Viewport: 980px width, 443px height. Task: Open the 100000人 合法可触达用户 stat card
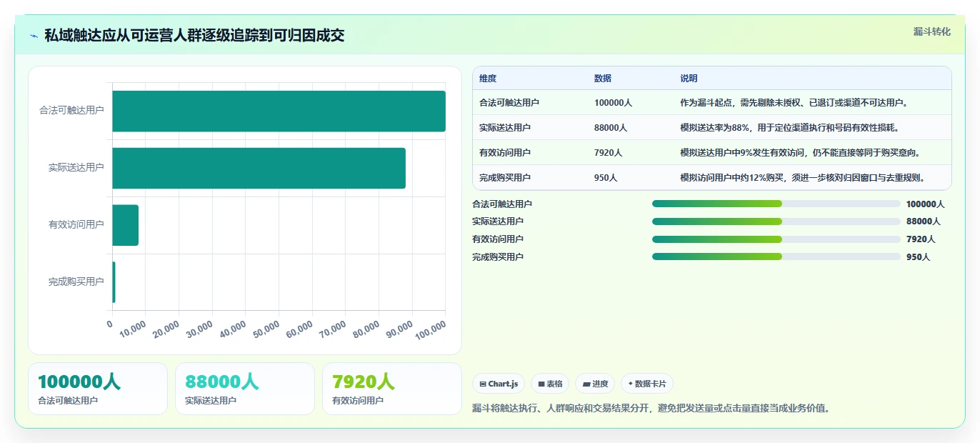[98, 389]
